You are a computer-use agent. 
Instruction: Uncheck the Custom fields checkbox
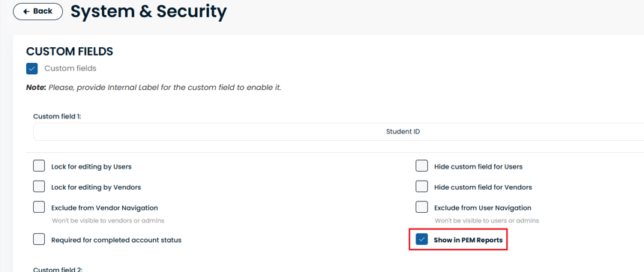[x=32, y=68]
